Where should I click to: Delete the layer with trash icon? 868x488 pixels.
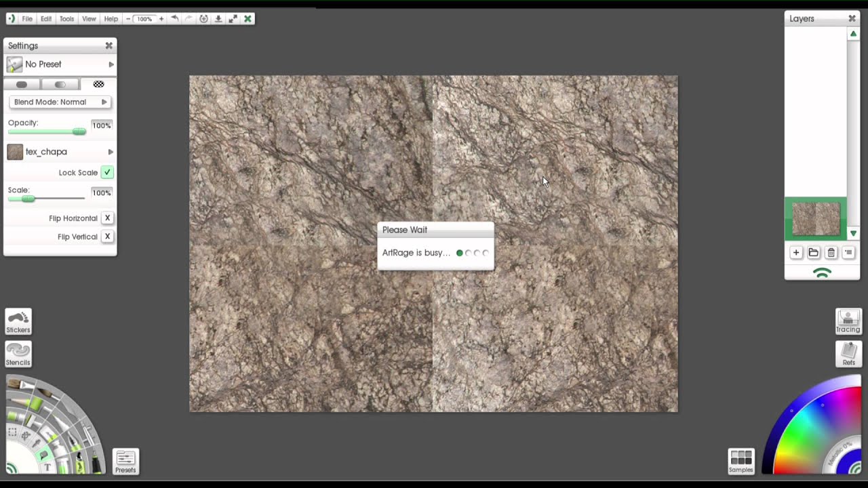831,252
